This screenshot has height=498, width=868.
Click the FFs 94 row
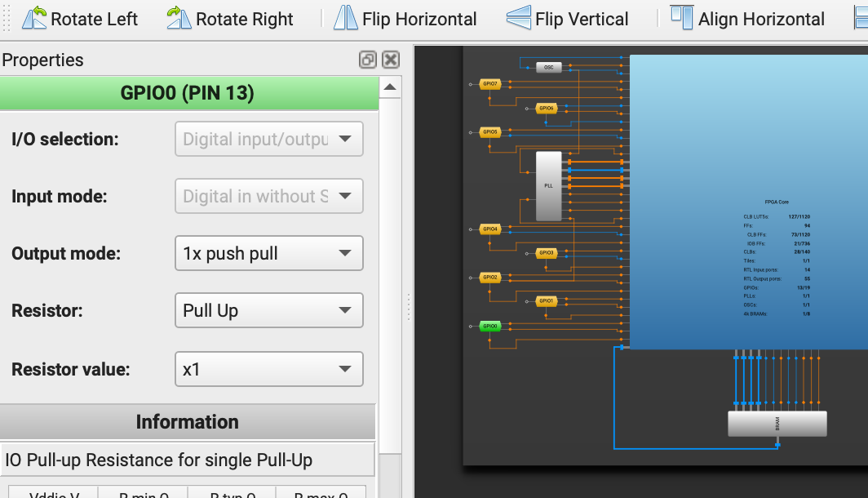point(777,225)
